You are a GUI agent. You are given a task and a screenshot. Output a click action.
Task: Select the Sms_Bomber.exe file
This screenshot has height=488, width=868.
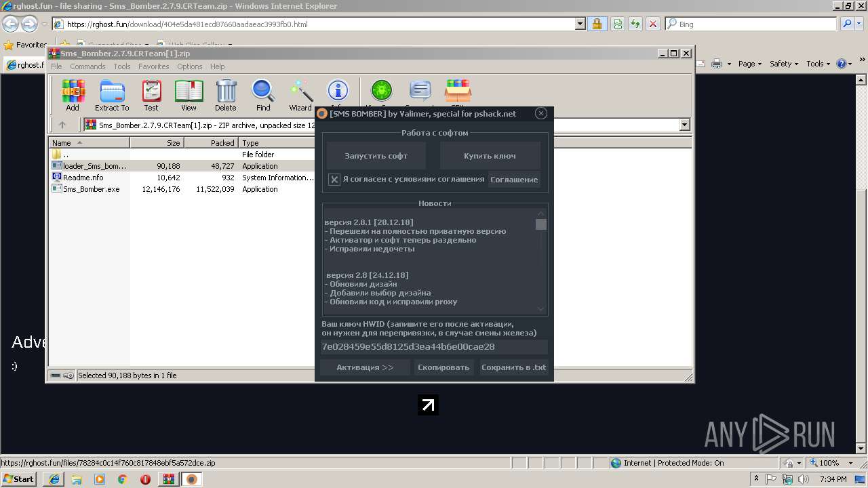tap(91, 189)
